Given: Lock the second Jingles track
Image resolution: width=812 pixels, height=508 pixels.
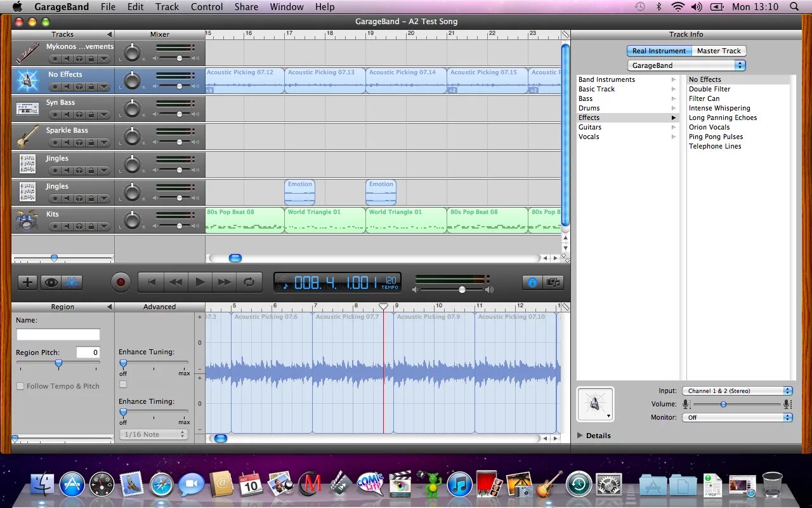Looking at the screenshot, I should 91,199.
